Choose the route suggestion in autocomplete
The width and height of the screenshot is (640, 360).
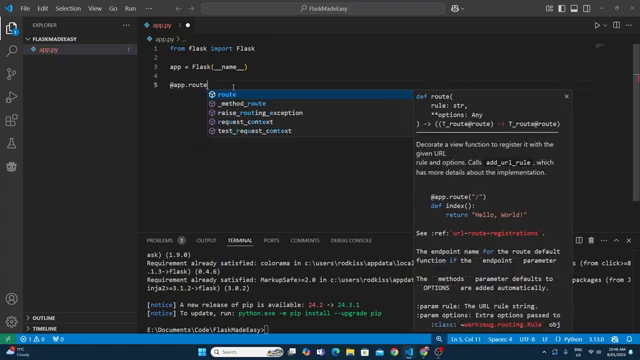point(310,94)
